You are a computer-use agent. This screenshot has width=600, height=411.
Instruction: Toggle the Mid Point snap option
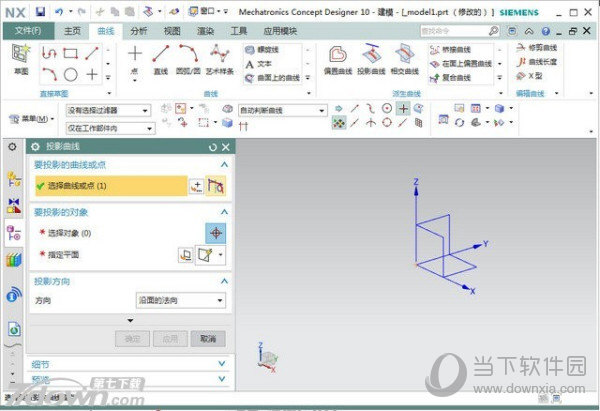point(355,123)
